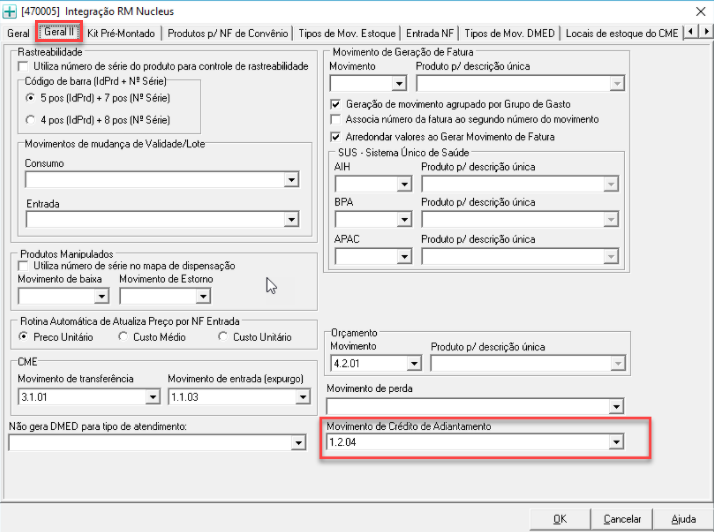
Task: Go to Tipos de Mov. DMED tab
Action: [x=510, y=33]
